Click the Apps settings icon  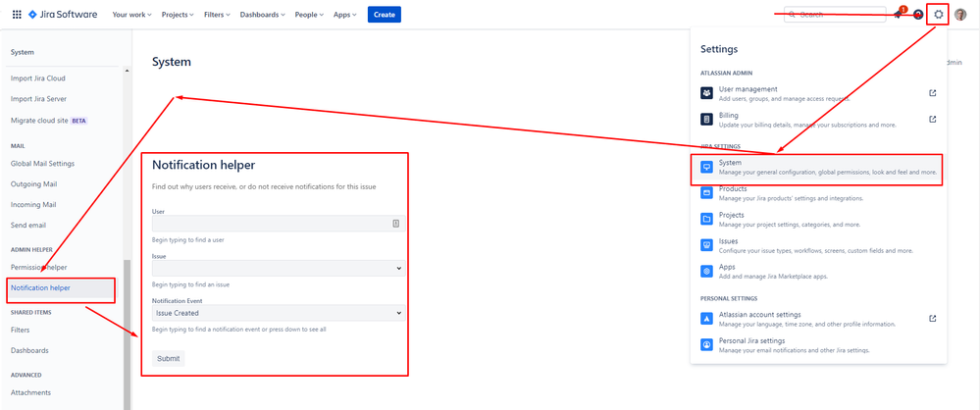(x=707, y=272)
